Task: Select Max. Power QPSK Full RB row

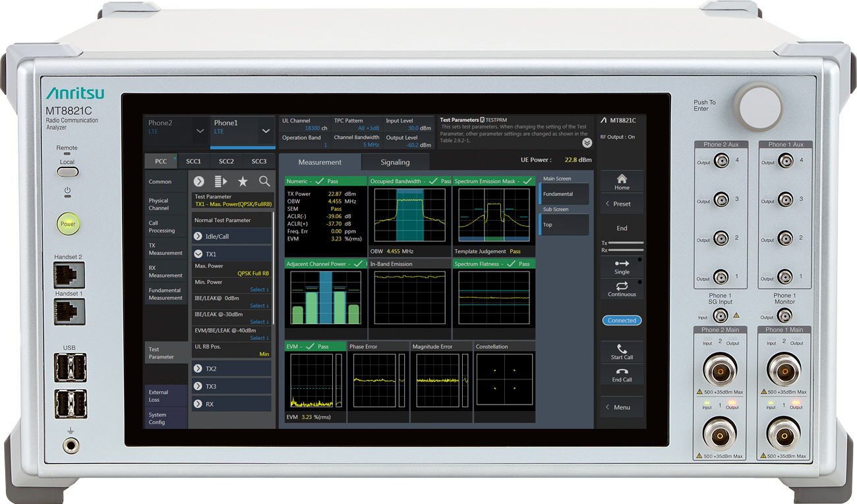Action: (231, 269)
